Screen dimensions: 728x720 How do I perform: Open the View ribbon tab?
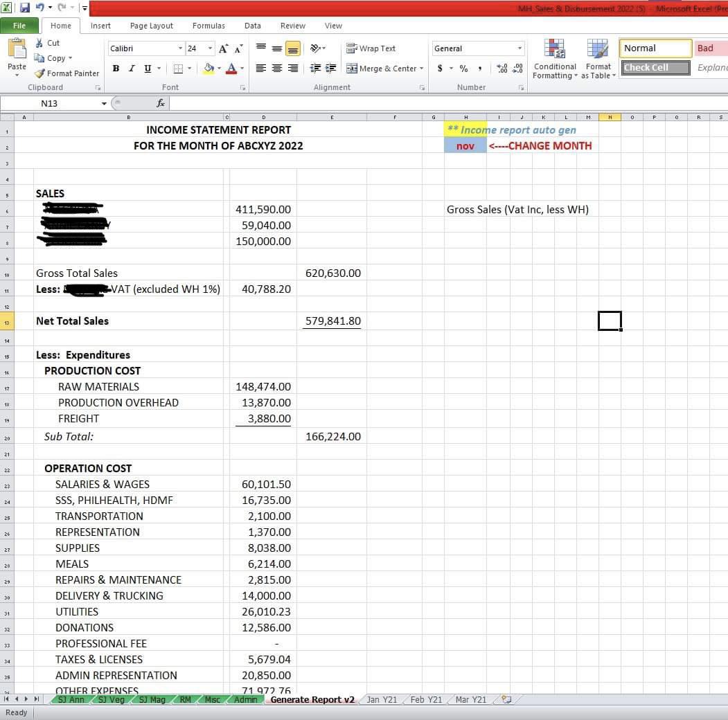[333, 26]
